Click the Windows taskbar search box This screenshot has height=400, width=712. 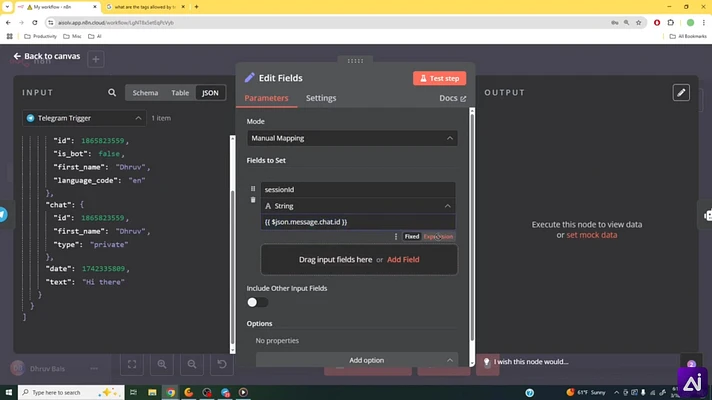tap(71, 392)
